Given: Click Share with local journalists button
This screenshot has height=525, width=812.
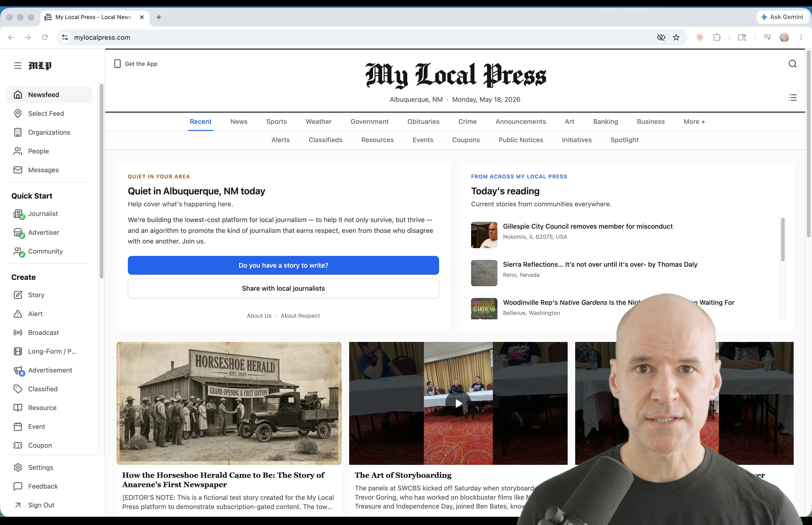Looking at the screenshot, I should click(x=283, y=288).
